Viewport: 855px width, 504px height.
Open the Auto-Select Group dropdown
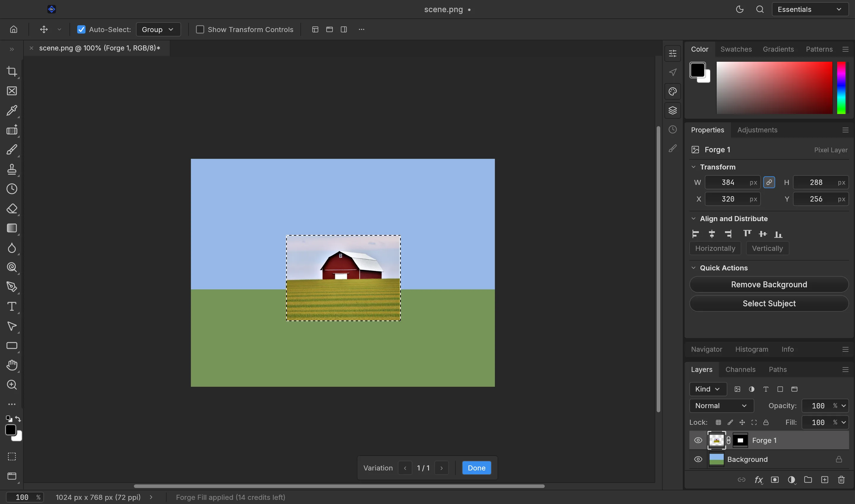click(158, 30)
